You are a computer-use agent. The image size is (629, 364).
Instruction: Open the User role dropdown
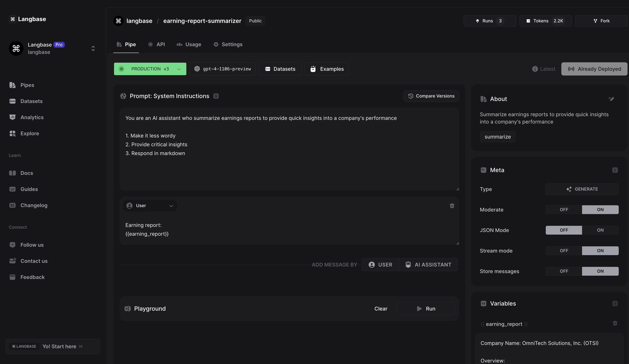click(150, 206)
